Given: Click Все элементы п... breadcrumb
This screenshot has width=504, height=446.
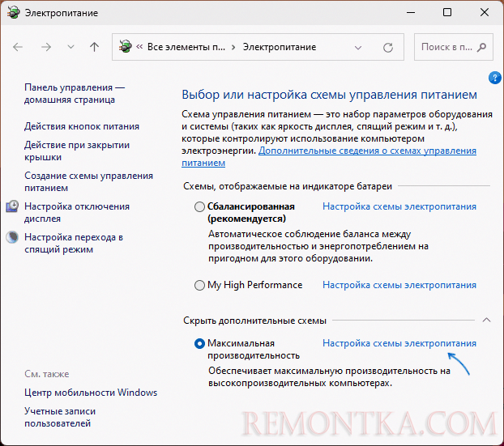Looking at the screenshot, I should tap(186, 47).
